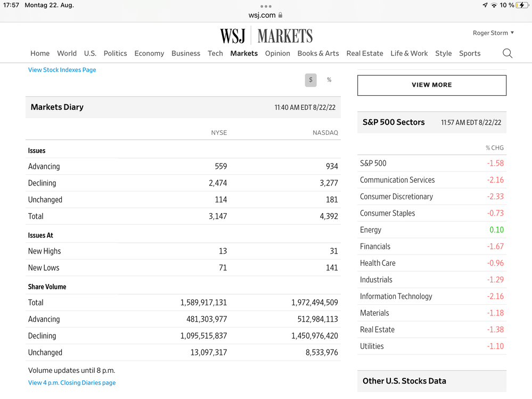Open the Politics section

pos(116,53)
